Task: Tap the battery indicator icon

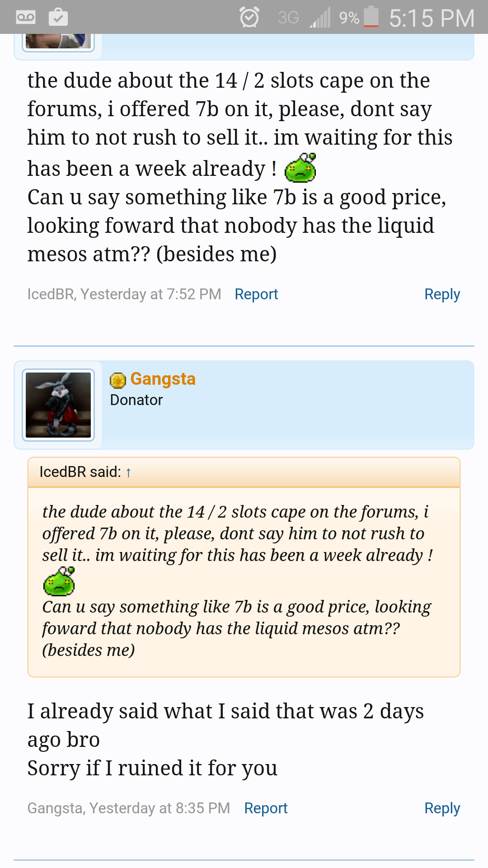Action: coord(371,17)
